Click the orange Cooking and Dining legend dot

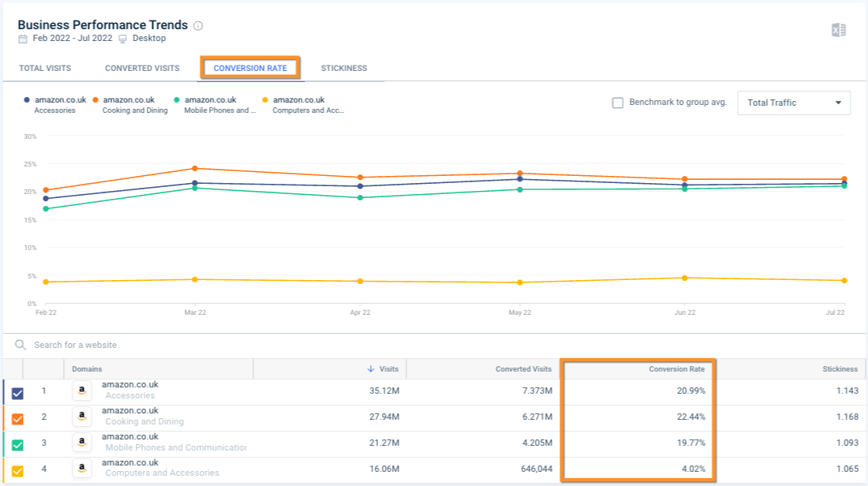tap(95, 100)
